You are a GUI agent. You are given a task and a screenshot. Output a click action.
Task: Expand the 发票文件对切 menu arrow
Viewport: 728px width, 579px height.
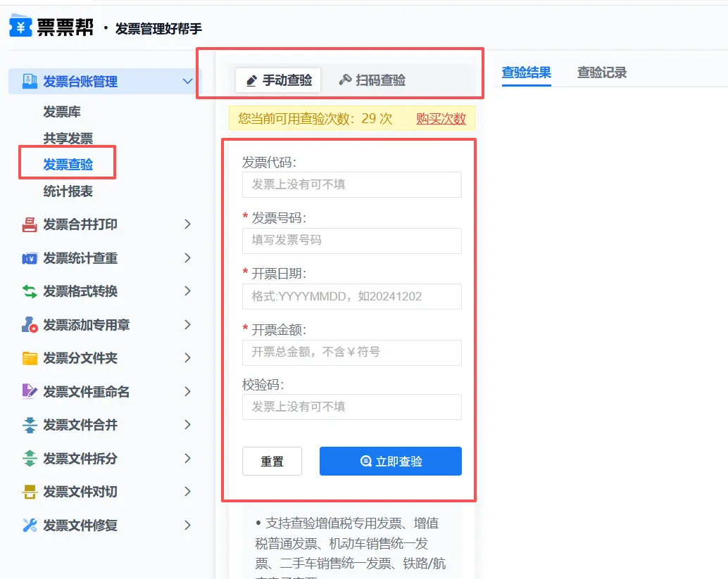pyautogui.click(x=187, y=492)
